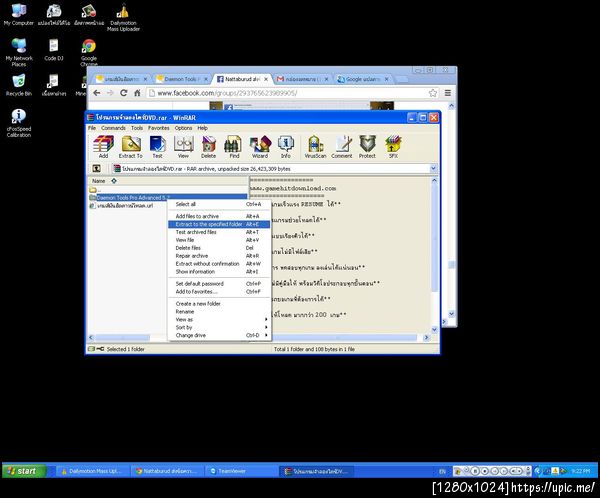This screenshot has width=600, height=498.
Task: Switch to the Google translate Chrome tab
Action: tap(363, 79)
